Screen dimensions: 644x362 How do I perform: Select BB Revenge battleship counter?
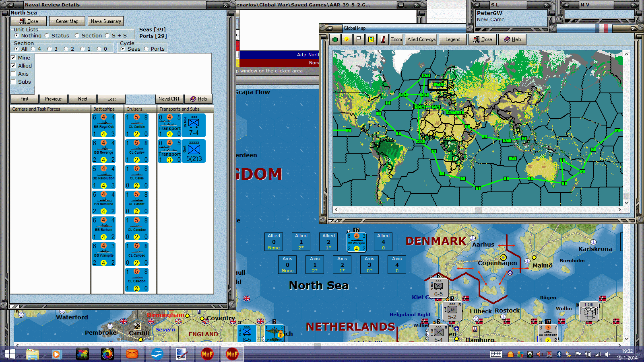[104, 151]
